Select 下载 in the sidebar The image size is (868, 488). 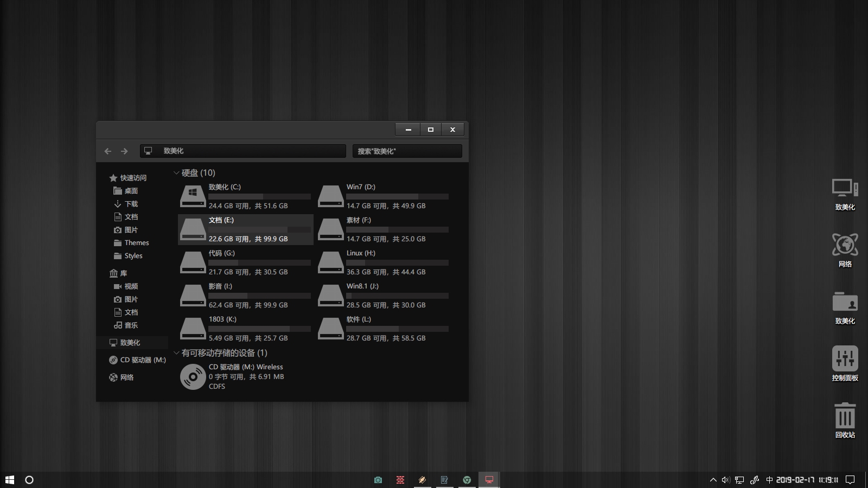pyautogui.click(x=131, y=204)
